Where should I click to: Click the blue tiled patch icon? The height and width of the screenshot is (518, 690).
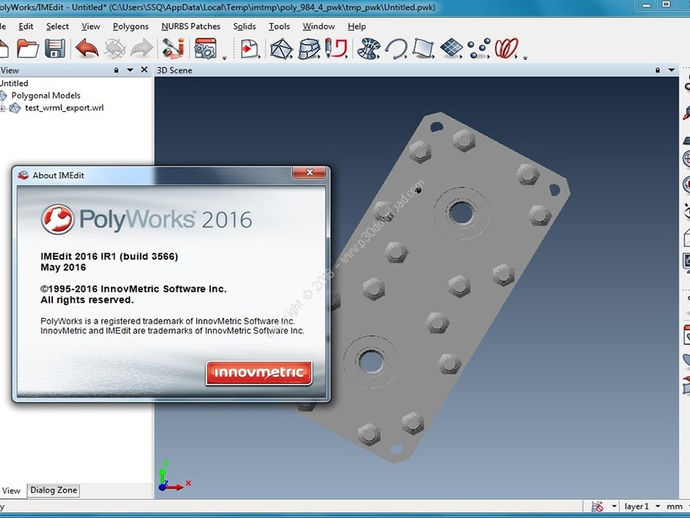[x=451, y=48]
